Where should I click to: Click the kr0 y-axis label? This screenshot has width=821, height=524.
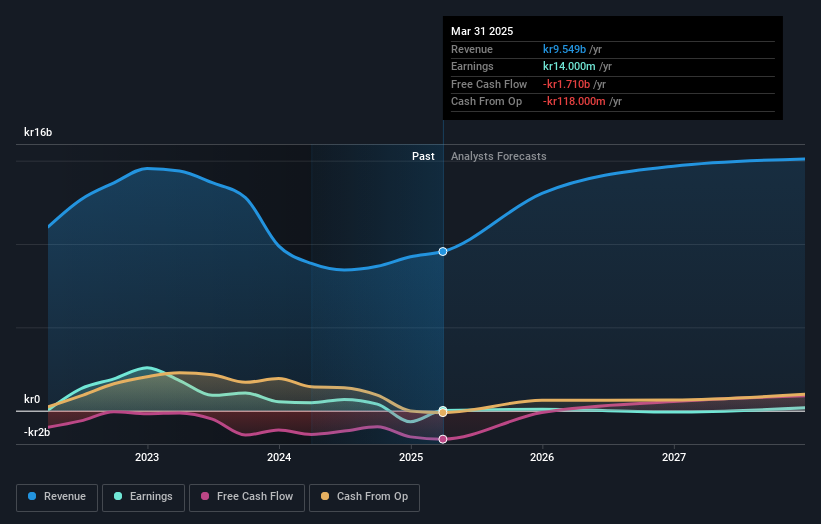[32, 399]
